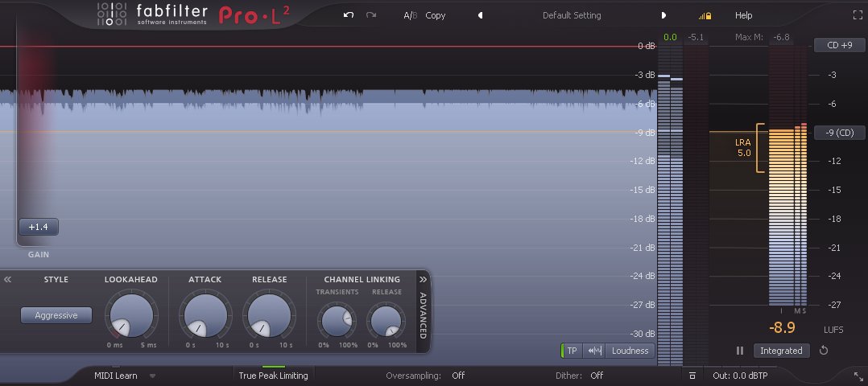Open the Aggressive style selector
The image size is (868, 386).
click(x=56, y=315)
